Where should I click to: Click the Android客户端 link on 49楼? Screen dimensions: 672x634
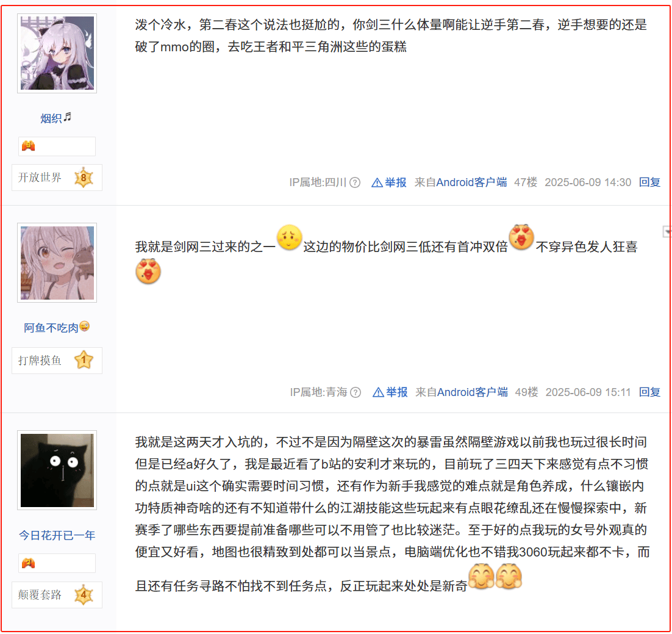coord(473,392)
